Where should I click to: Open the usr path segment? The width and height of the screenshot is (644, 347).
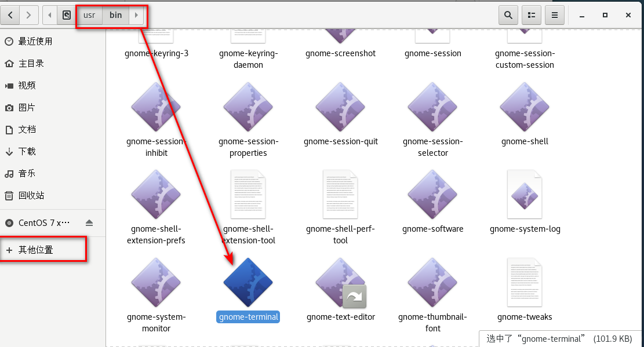pos(89,15)
